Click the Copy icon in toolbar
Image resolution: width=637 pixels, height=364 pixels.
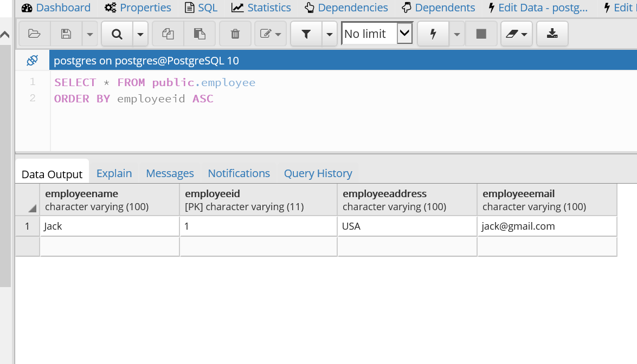coord(168,34)
